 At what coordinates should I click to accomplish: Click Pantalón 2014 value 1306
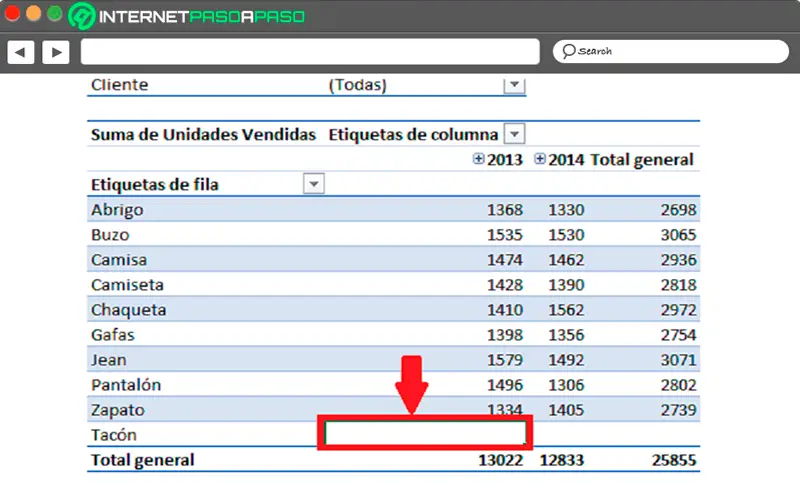(x=566, y=385)
